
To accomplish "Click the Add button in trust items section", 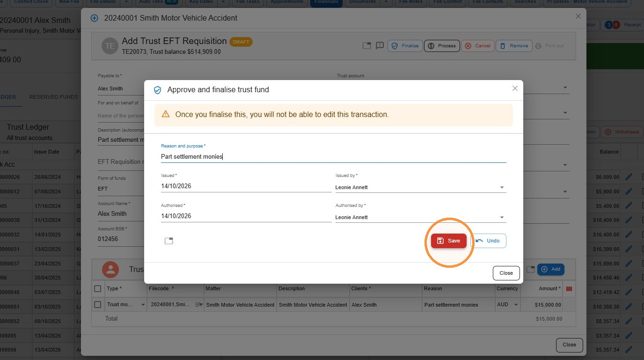I will [551, 269].
